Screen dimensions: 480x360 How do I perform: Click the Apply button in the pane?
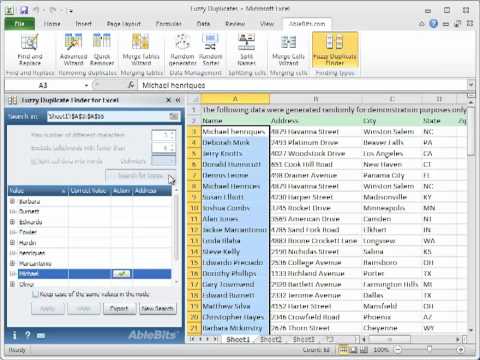point(48,308)
